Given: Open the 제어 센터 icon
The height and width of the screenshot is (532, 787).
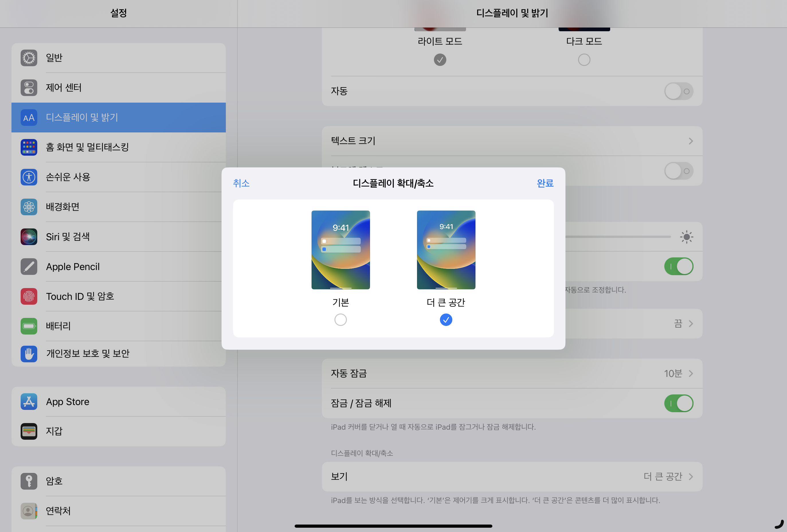Looking at the screenshot, I should tap(29, 88).
